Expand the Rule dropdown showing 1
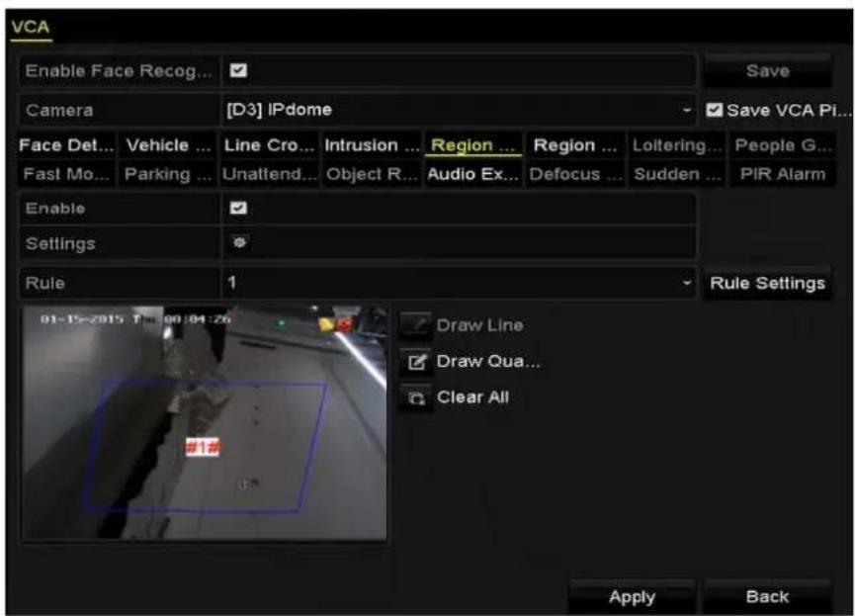The height and width of the screenshot is (616, 855). click(x=459, y=283)
